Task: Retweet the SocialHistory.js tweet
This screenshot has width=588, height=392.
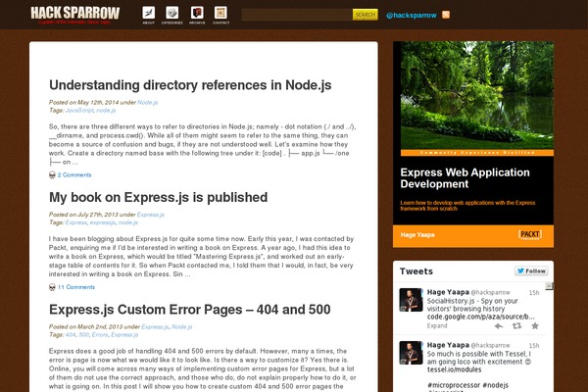Action: click(517, 325)
